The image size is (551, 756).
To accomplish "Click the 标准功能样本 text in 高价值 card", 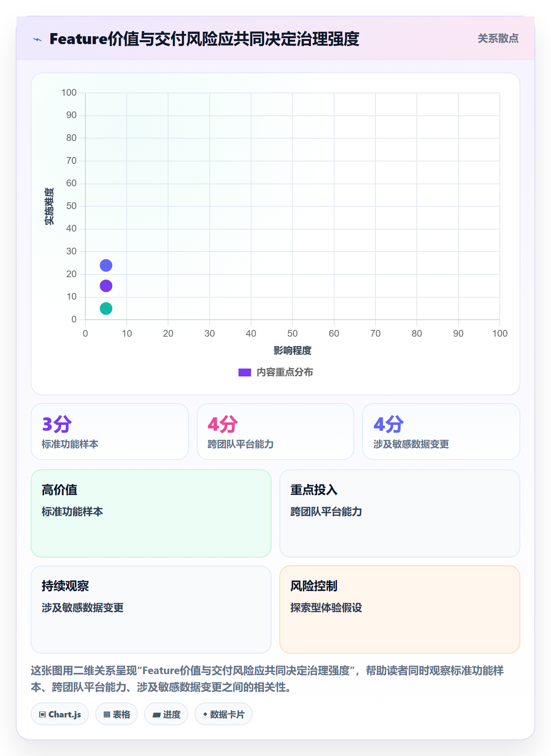I will 72,512.
